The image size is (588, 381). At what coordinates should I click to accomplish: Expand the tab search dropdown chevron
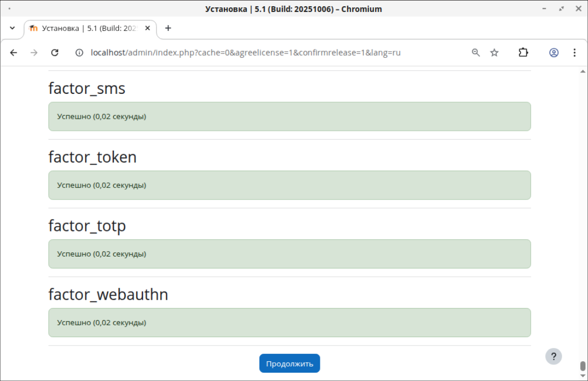coord(13,28)
